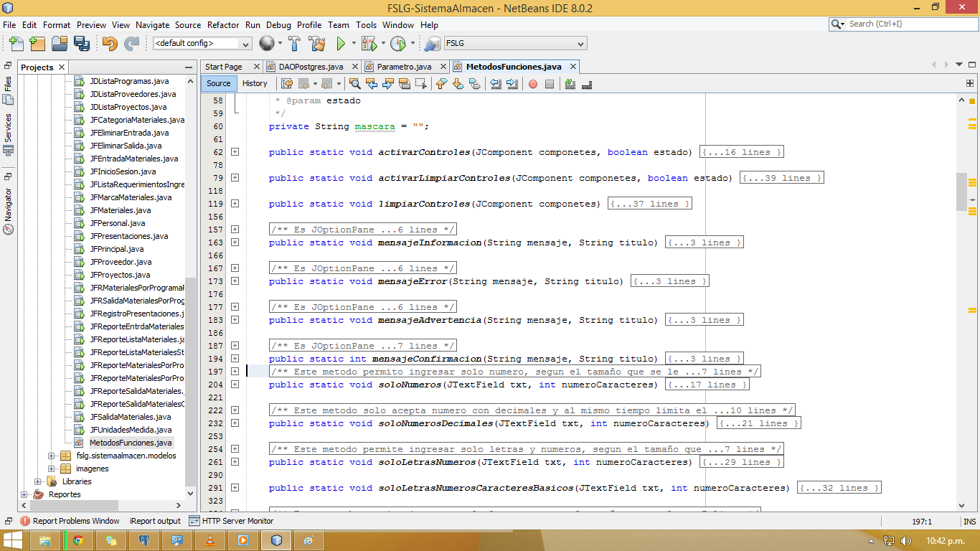Open Chrome from the Windows taskbar
Viewport: 980px width, 551px height.
(77, 540)
